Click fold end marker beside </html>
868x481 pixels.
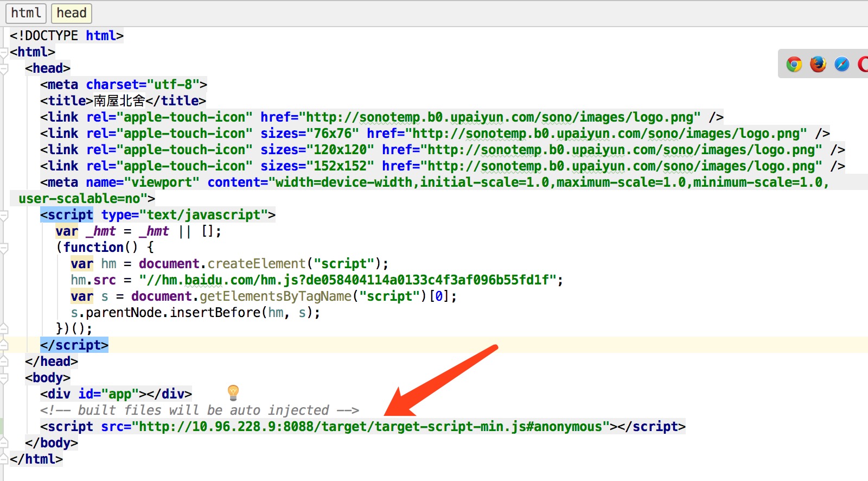[x=4, y=459]
